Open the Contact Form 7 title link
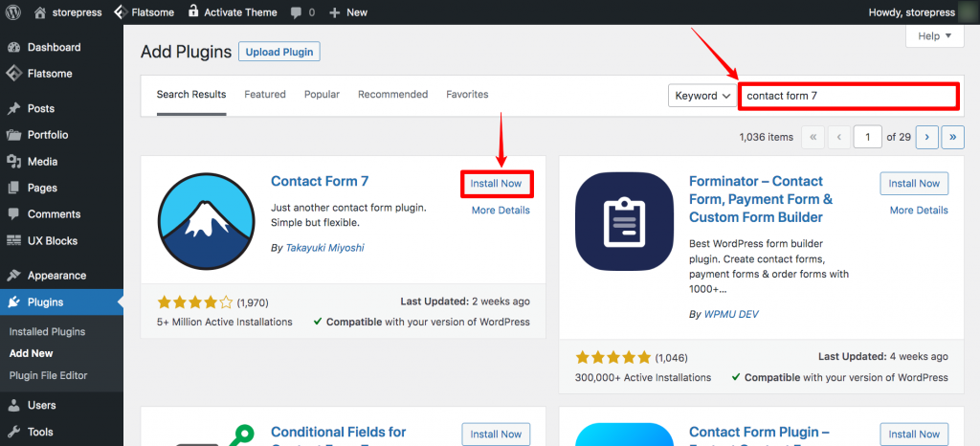 tap(320, 181)
